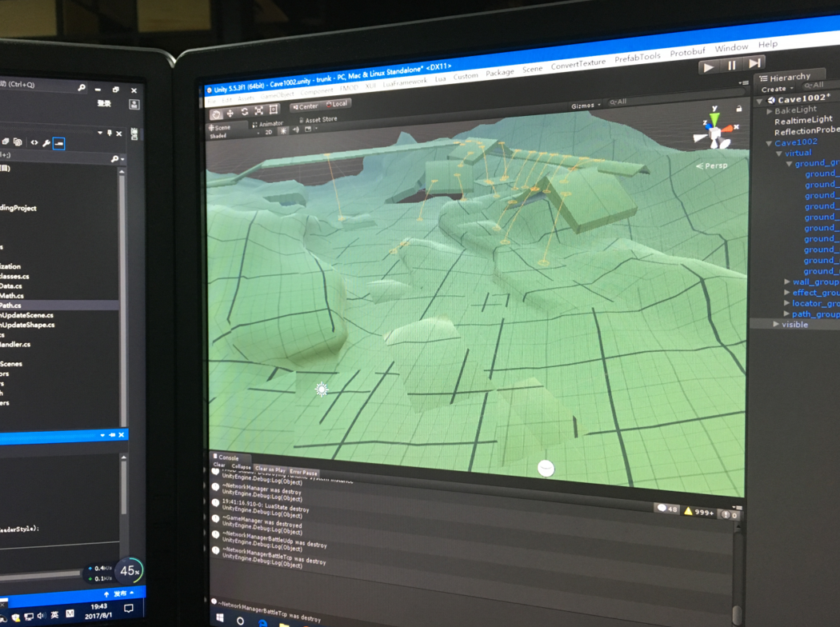Collapse the virtual node
The width and height of the screenshot is (840, 627).
pyautogui.click(x=779, y=154)
